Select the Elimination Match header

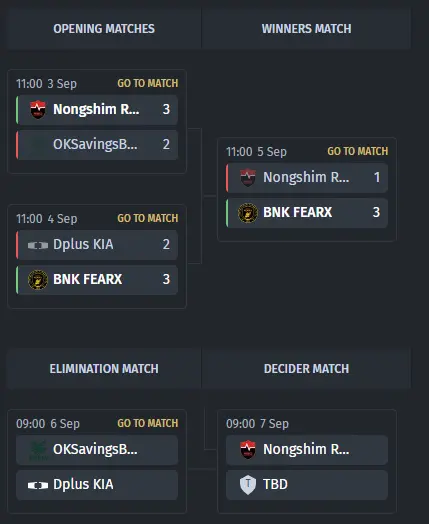point(104,369)
